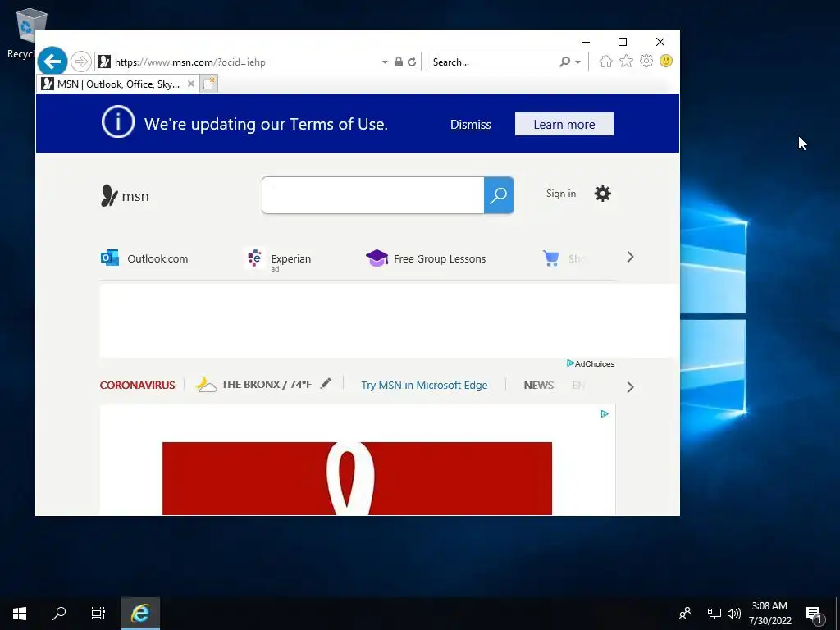
Task: Click the AdChoices triangle icon
Action: [570, 363]
